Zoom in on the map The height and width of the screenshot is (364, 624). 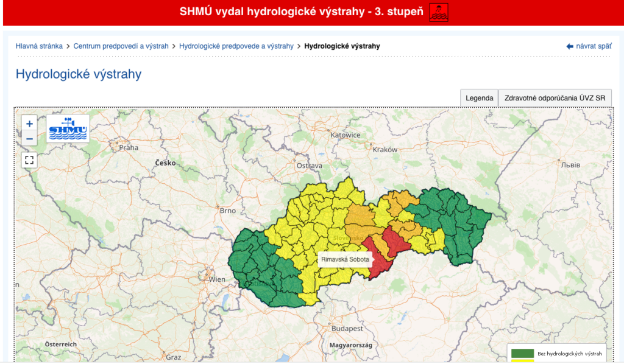[29, 124]
